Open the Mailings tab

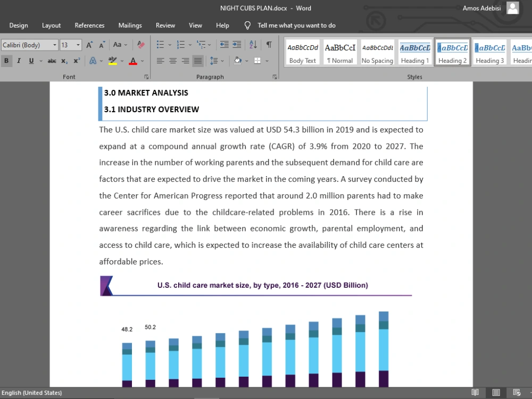130,26
